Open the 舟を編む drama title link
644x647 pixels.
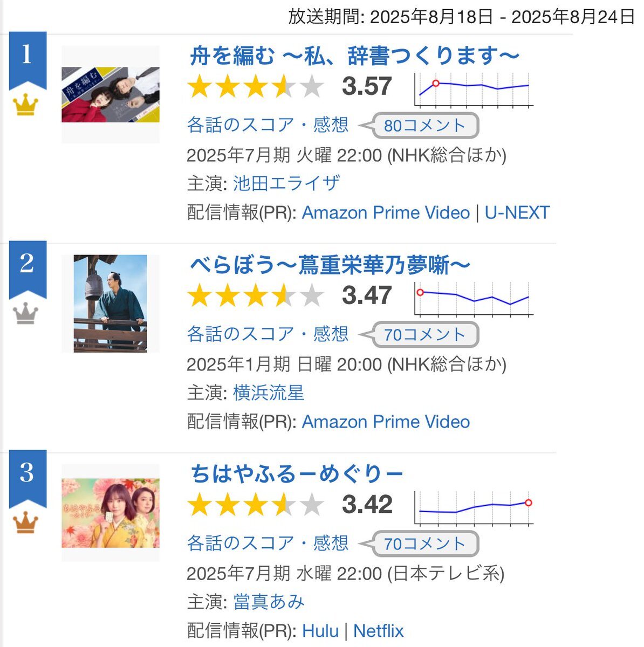point(354,56)
